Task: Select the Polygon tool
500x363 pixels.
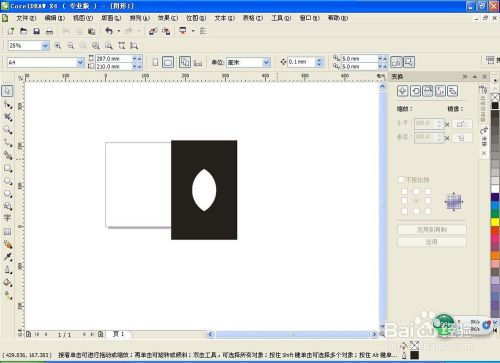Action: point(7,194)
